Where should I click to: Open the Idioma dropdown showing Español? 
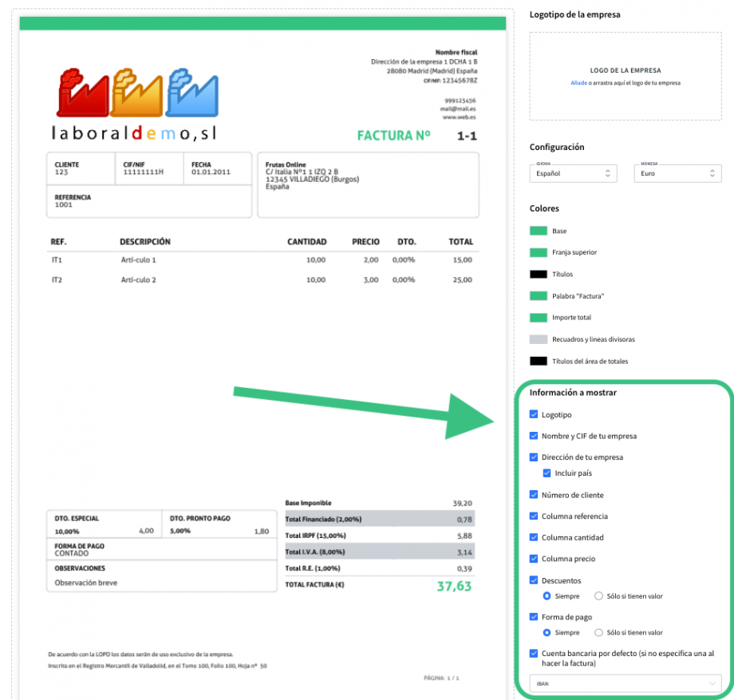pos(574,173)
